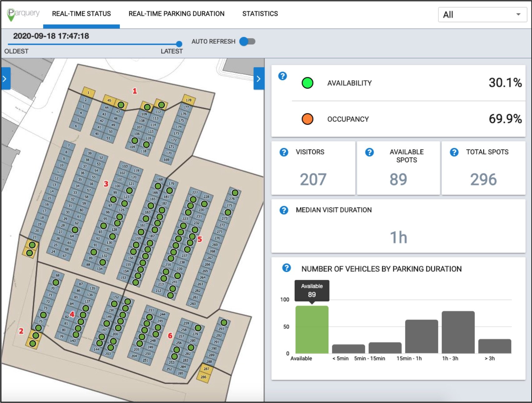Open the Statistics tab
Image resolution: width=532 pixels, height=403 pixels.
(260, 14)
